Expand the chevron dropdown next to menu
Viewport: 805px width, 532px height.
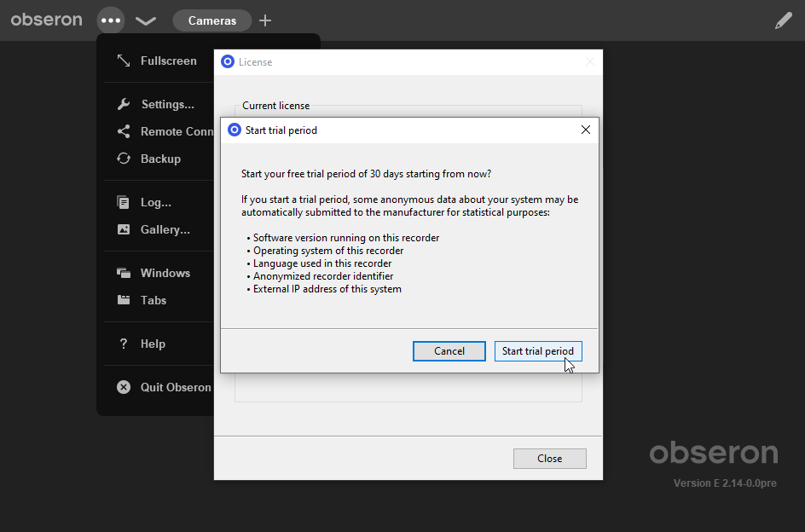tap(146, 20)
